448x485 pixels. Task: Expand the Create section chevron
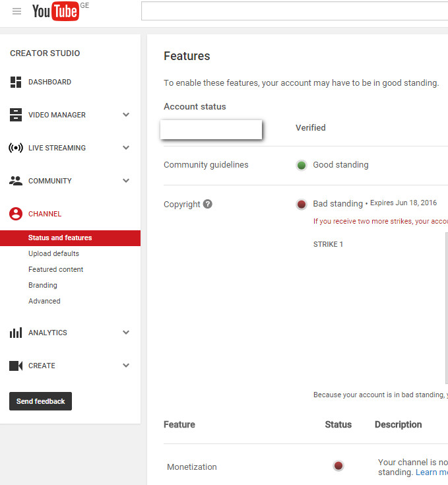[126, 366]
